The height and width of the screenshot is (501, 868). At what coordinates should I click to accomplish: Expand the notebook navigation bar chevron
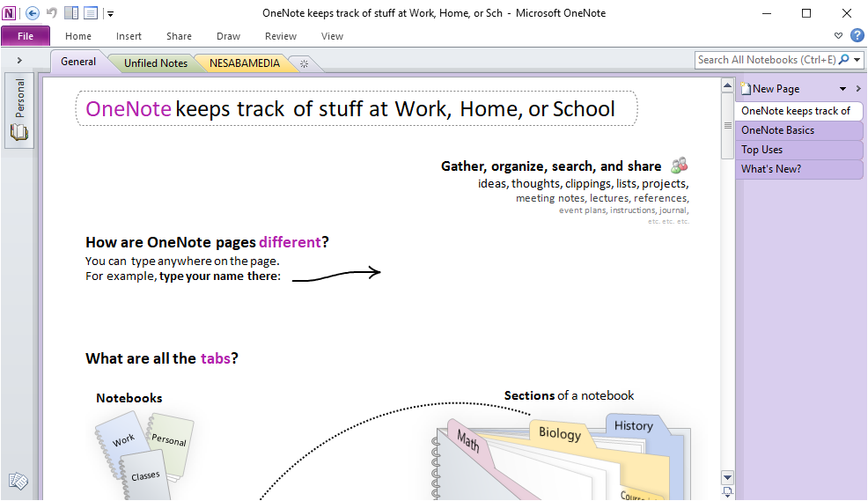point(19,60)
